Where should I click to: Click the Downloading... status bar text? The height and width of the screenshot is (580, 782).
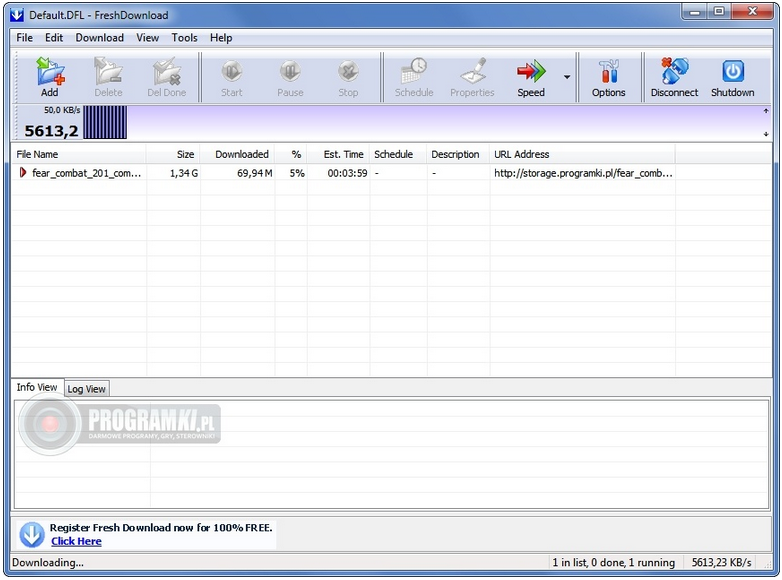(x=48, y=563)
